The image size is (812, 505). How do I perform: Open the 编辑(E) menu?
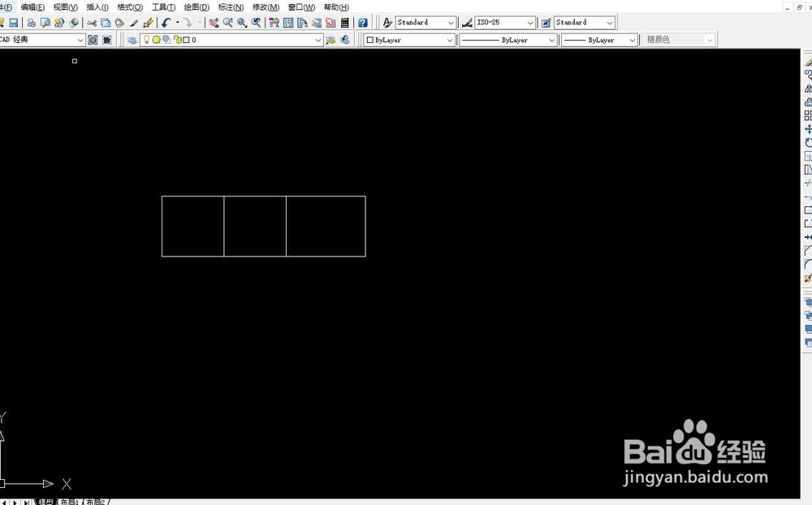tap(32, 7)
